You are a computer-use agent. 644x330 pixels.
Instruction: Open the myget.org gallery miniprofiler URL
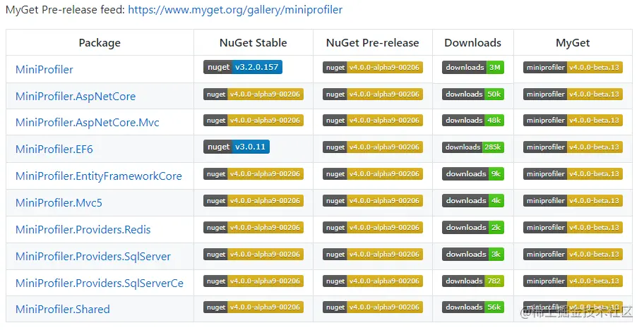click(235, 10)
